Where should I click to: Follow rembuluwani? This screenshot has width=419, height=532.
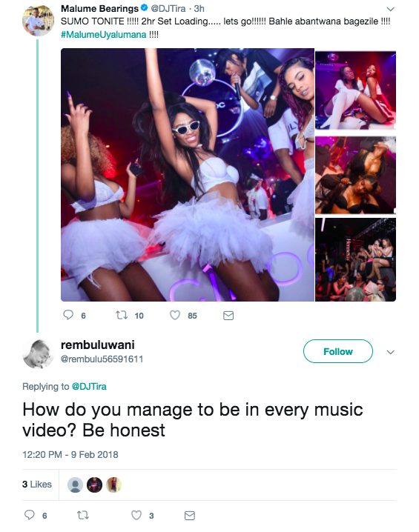tap(338, 351)
